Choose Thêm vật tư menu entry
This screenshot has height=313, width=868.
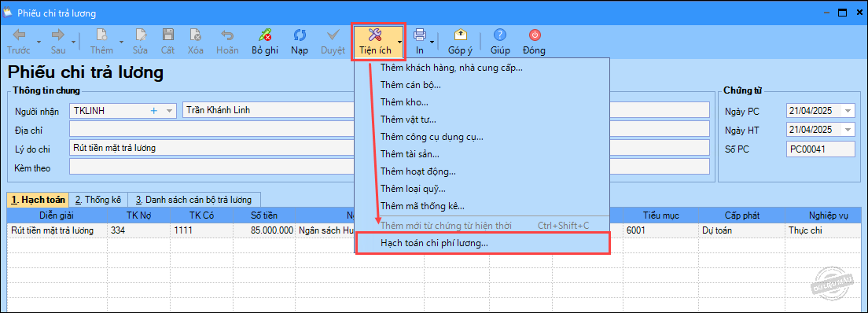pyautogui.click(x=409, y=119)
